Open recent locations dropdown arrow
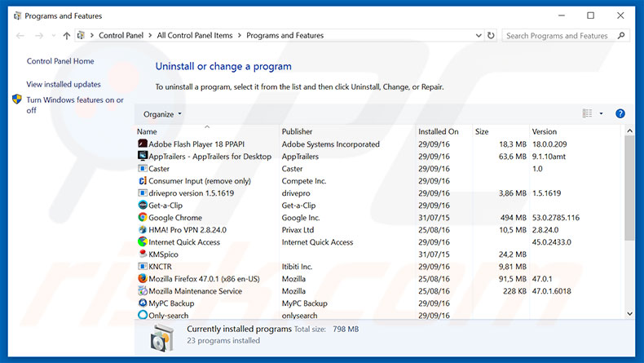This screenshot has height=363, width=644. coord(53,36)
